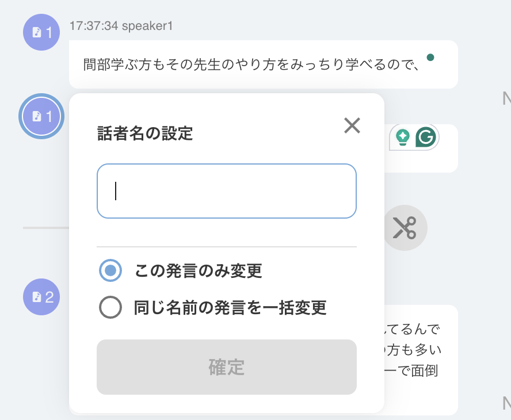Click the speaker 2 avatar icon
The width and height of the screenshot is (511, 420).
click(41, 297)
